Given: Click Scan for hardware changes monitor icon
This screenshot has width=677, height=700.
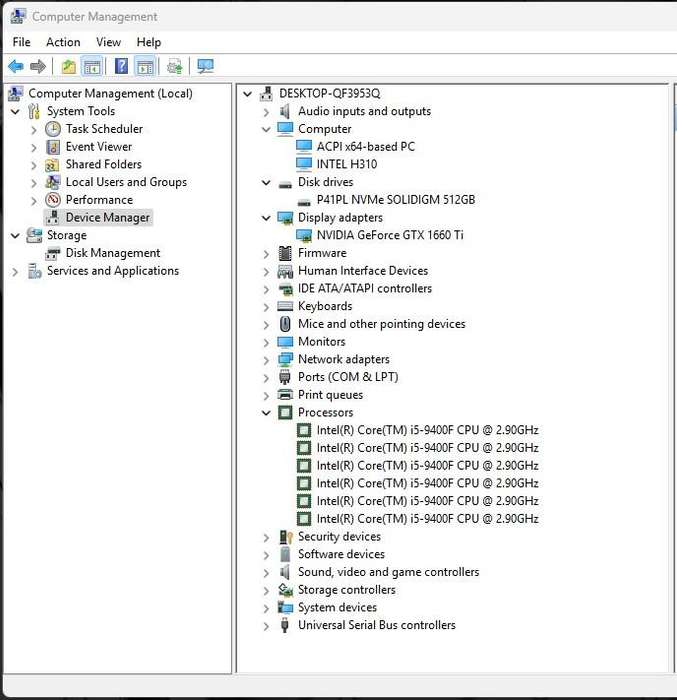Looking at the screenshot, I should 205,67.
